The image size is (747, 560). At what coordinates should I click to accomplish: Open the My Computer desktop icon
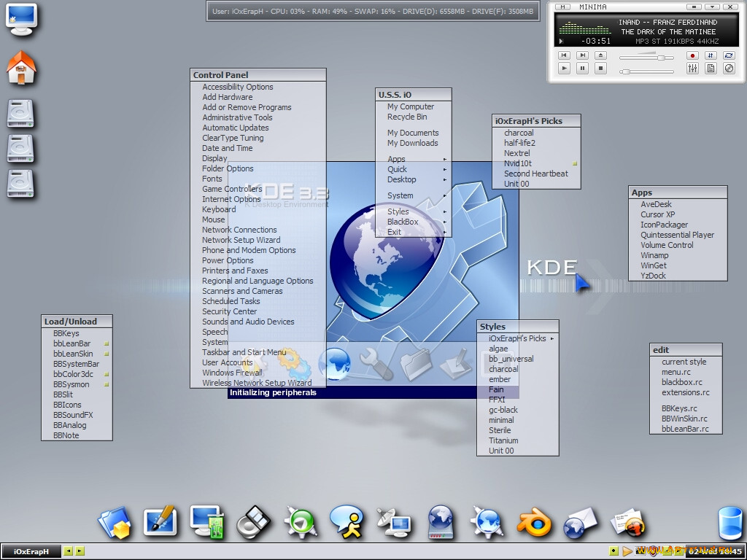21,19
